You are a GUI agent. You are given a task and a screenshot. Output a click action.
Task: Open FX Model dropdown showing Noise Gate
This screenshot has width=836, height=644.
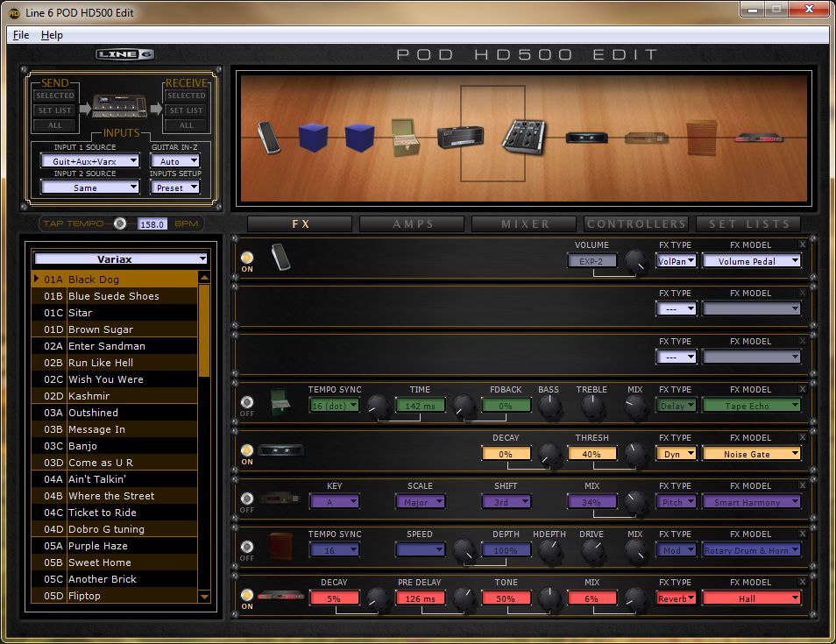(751, 454)
